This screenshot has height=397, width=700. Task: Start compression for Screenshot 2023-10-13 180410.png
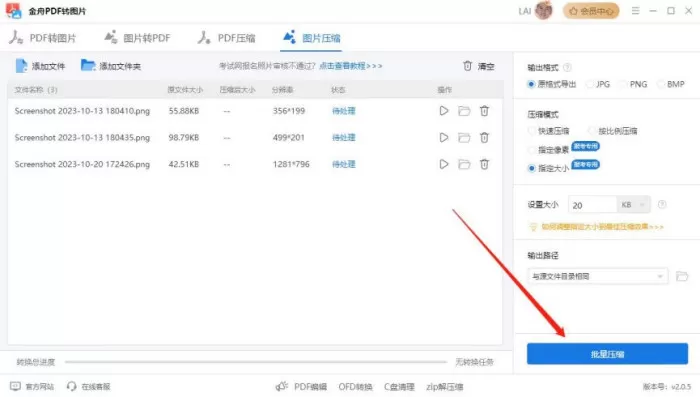(x=443, y=111)
